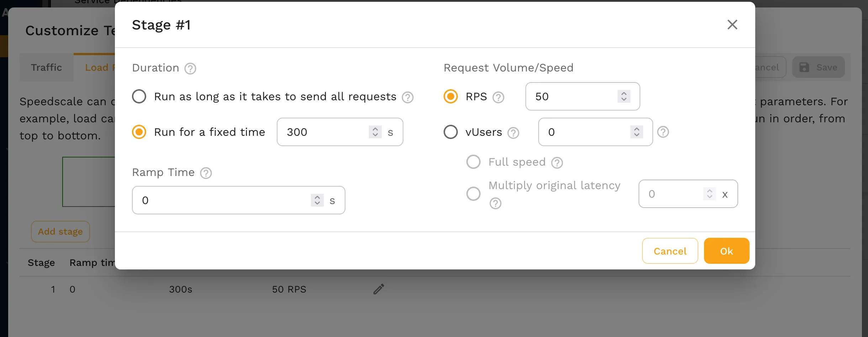Screen dimensions: 868x337
Task: Select 'Run as long as it takes' option
Action: coord(139,96)
